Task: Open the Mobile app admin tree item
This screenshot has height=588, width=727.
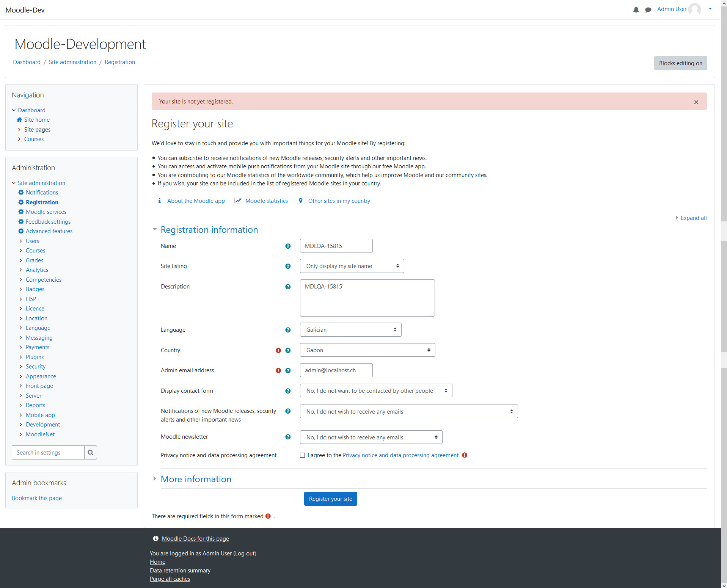Action: [40, 415]
